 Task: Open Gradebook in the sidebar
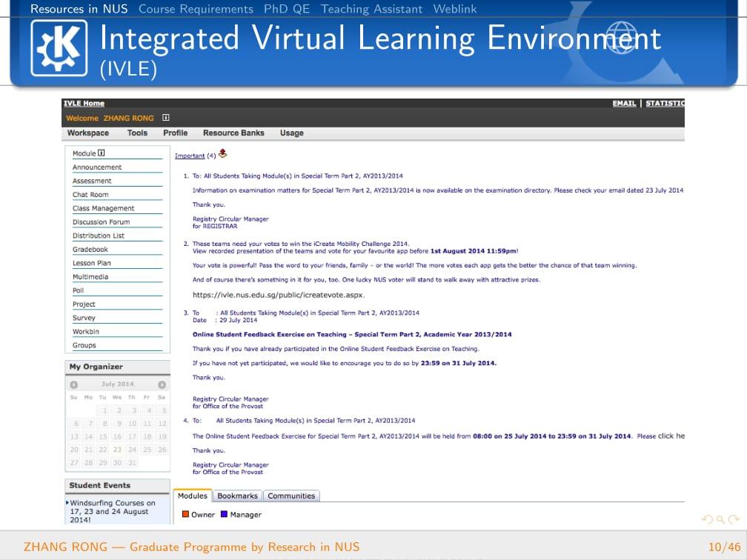[x=90, y=249]
